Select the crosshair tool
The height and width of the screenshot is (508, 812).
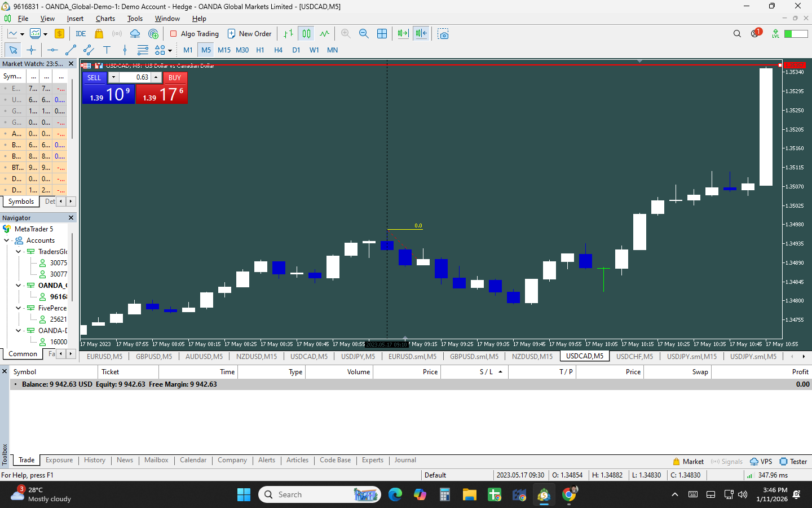[31, 50]
